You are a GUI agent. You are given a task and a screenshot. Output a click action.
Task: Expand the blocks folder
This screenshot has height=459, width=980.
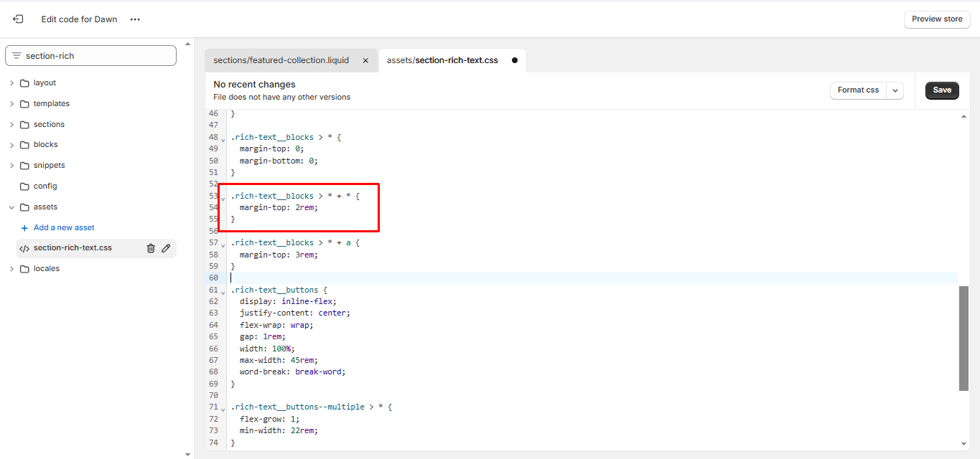tap(11, 145)
